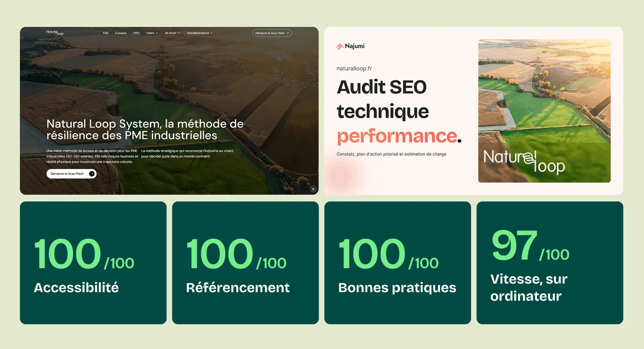Viewport: 644px width, 349px height.
Task: Expand the Se situer dropdown
Action: [172, 33]
